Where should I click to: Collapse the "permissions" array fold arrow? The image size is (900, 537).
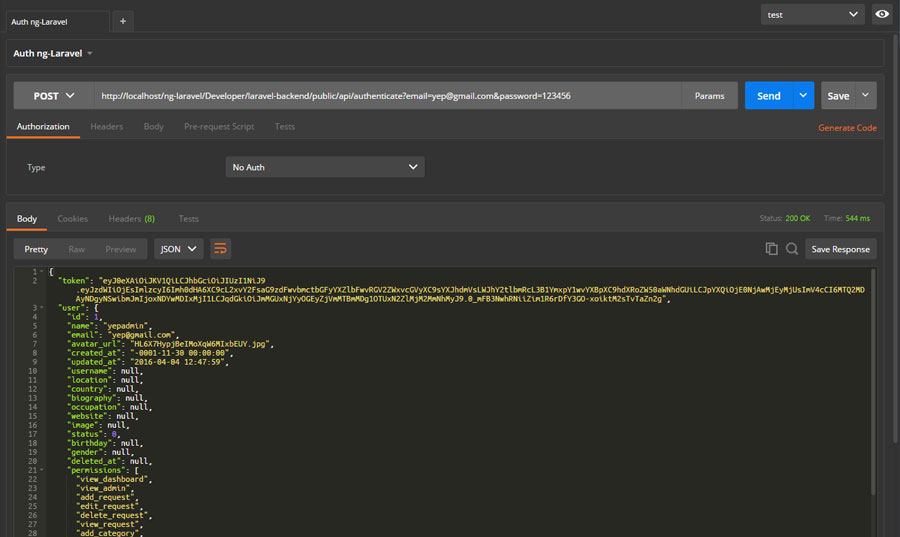[x=41, y=470]
